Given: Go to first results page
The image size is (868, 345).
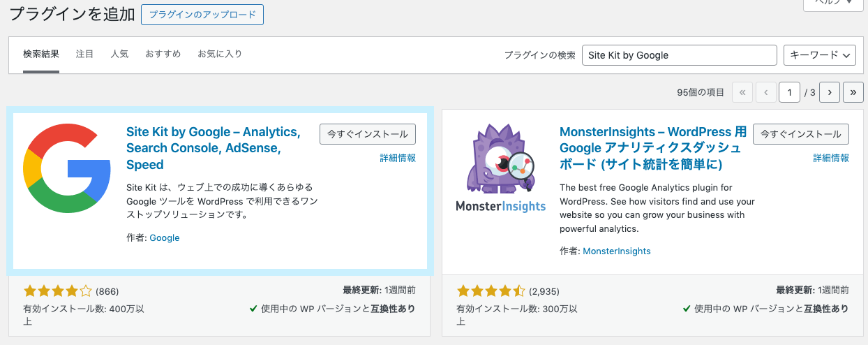Looking at the screenshot, I should pyautogui.click(x=742, y=92).
